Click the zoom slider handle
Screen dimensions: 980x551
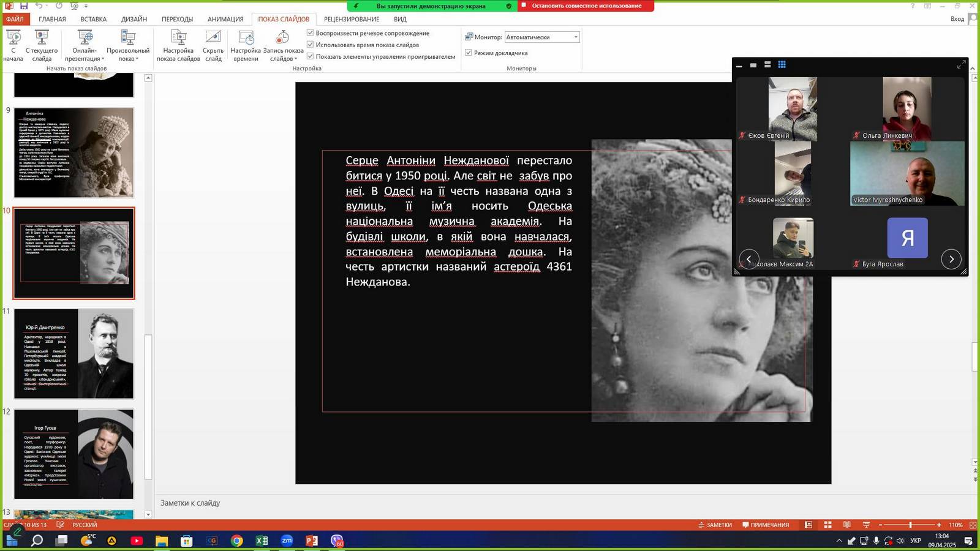click(910, 525)
